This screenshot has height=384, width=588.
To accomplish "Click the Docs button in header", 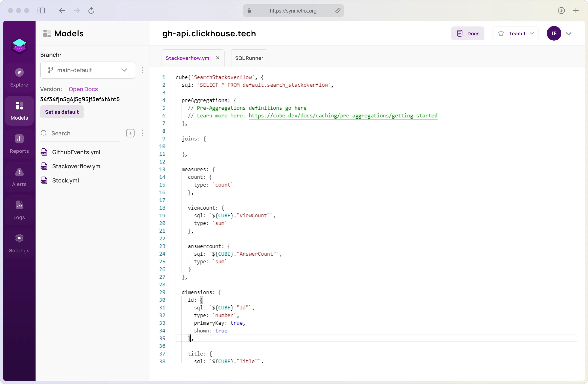I will (x=468, y=33).
